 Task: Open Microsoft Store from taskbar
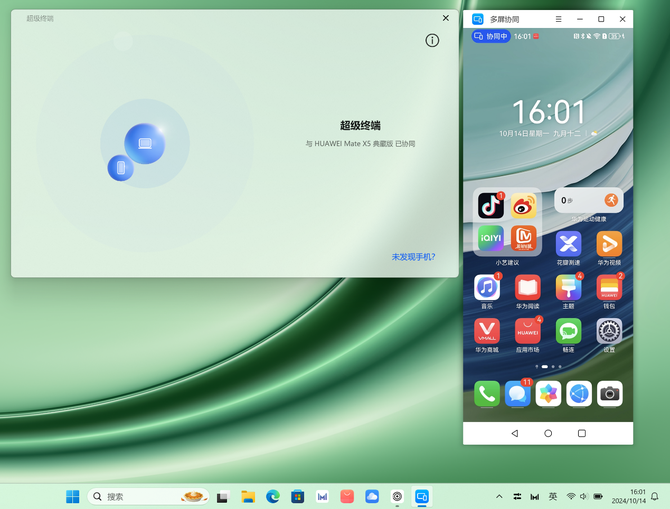click(297, 497)
